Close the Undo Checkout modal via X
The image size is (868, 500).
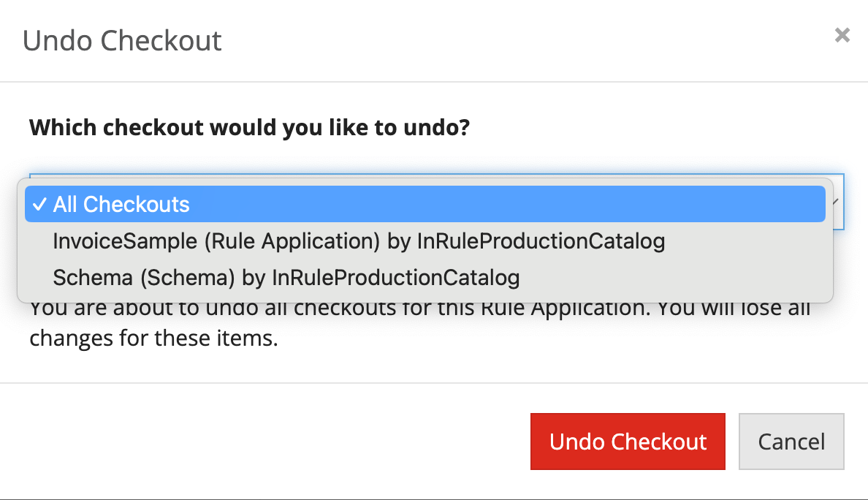click(842, 35)
